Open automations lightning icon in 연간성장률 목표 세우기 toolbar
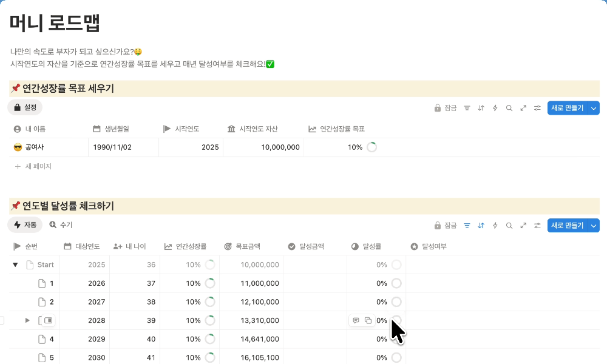This screenshot has width=607, height=364. click(x=495, y=108)
